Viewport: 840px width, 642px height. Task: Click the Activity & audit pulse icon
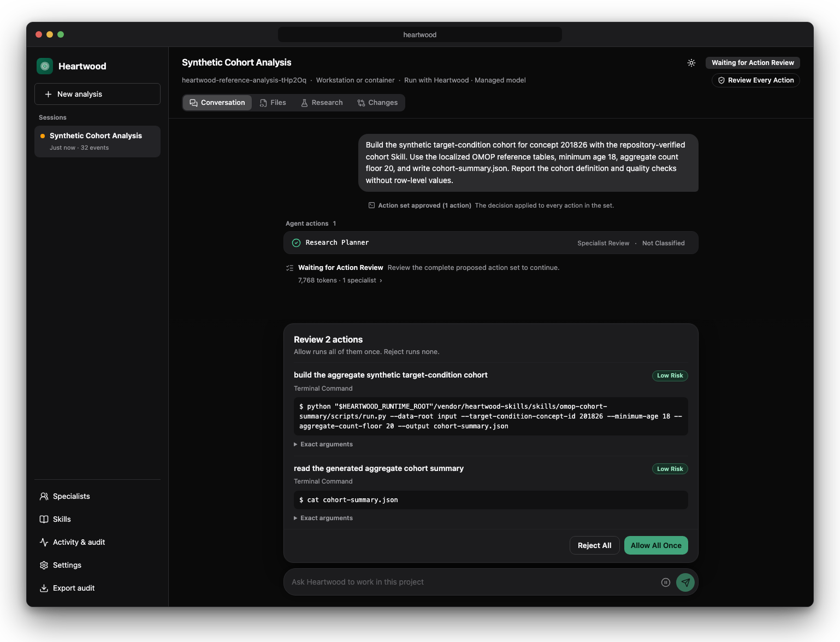point(44,542)
